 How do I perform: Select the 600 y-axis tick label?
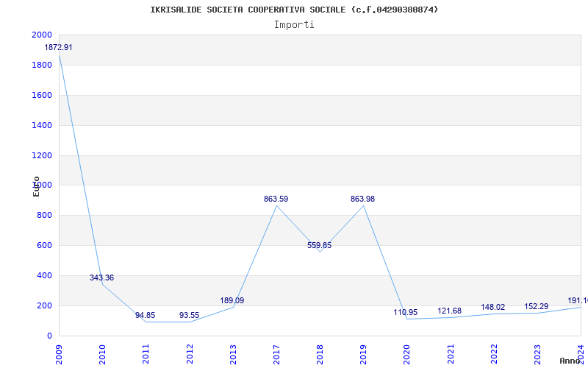pyautogui.click(x=44, y=246)
